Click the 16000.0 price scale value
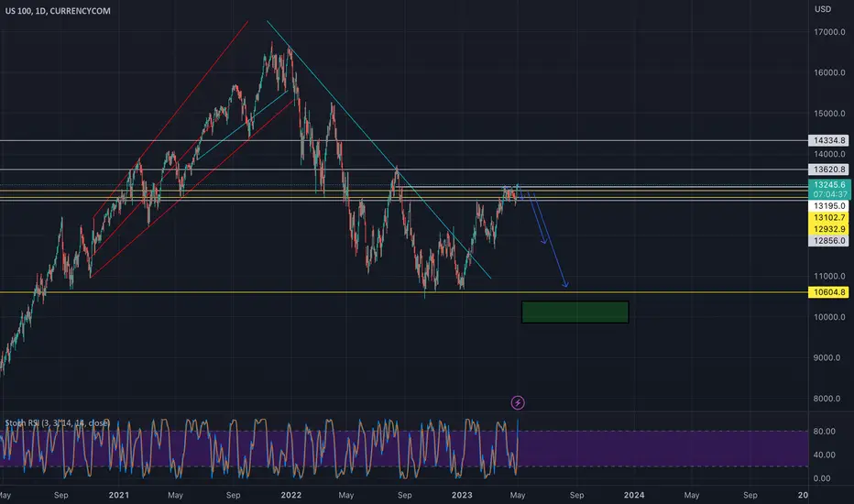The height and width of the screenshot is (504, 854). click(829, 72)
